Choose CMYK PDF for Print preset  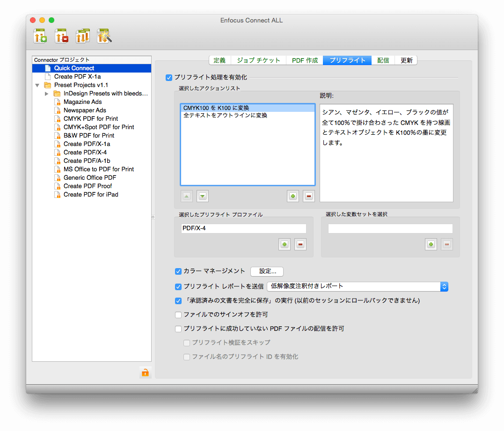click(92, 118)
